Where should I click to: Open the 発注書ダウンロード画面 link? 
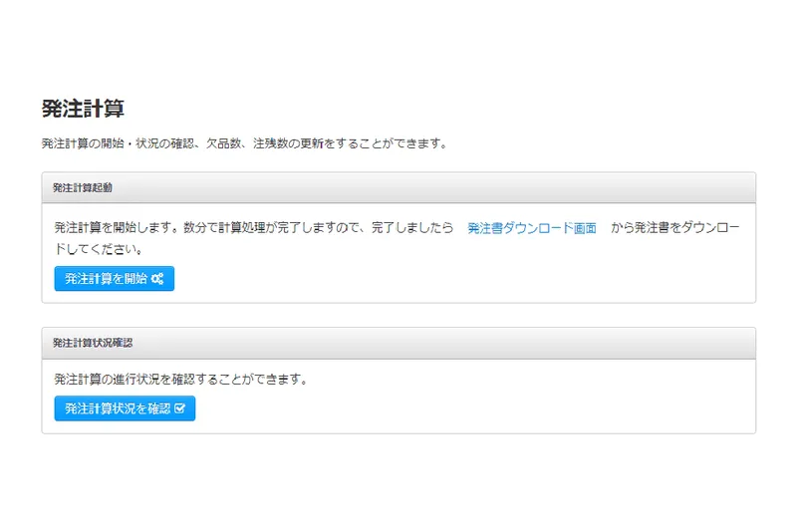pyautogui.click(x=532, y=228)
